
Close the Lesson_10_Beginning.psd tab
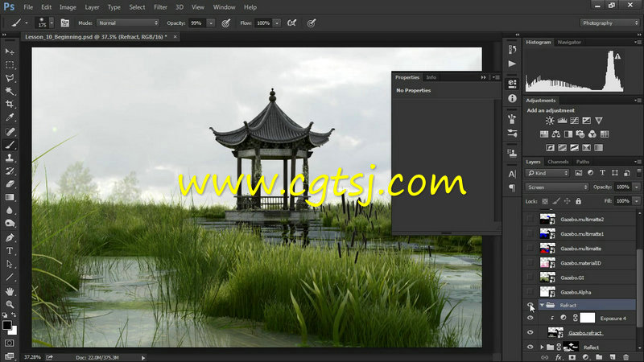(x=175, y=37)
